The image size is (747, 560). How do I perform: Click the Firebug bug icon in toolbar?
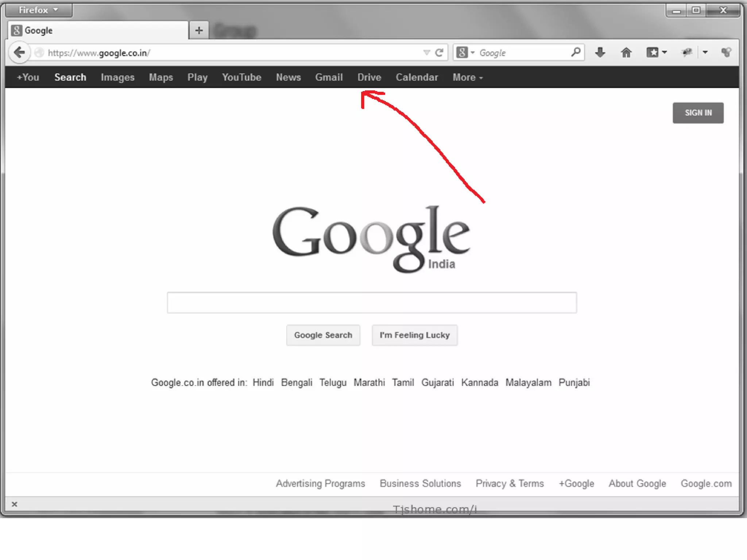(x=687, y=53)
